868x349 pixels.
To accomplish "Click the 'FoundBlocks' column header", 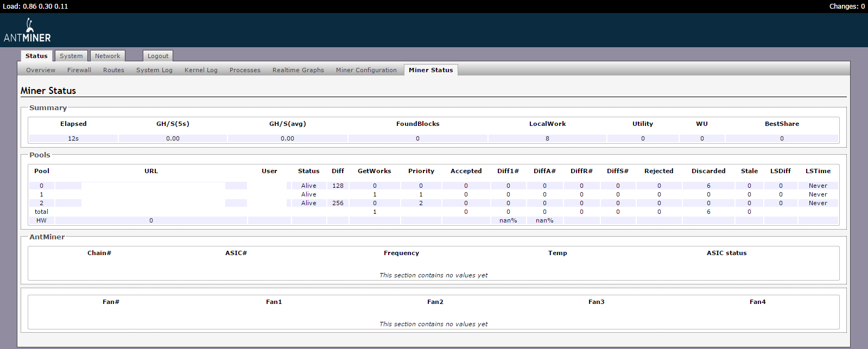I will click(418, 124).
